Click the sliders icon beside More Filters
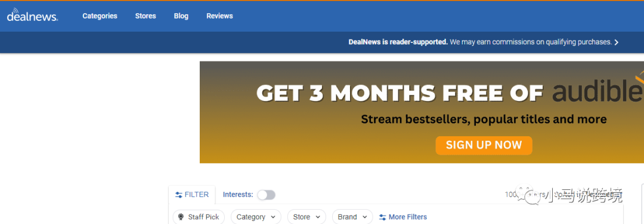 click(382, 217)
